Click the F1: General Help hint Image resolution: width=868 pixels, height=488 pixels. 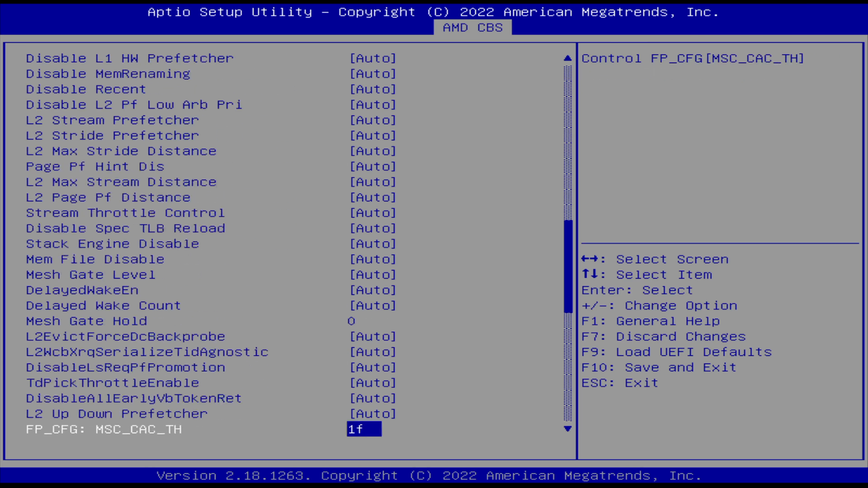651,321
